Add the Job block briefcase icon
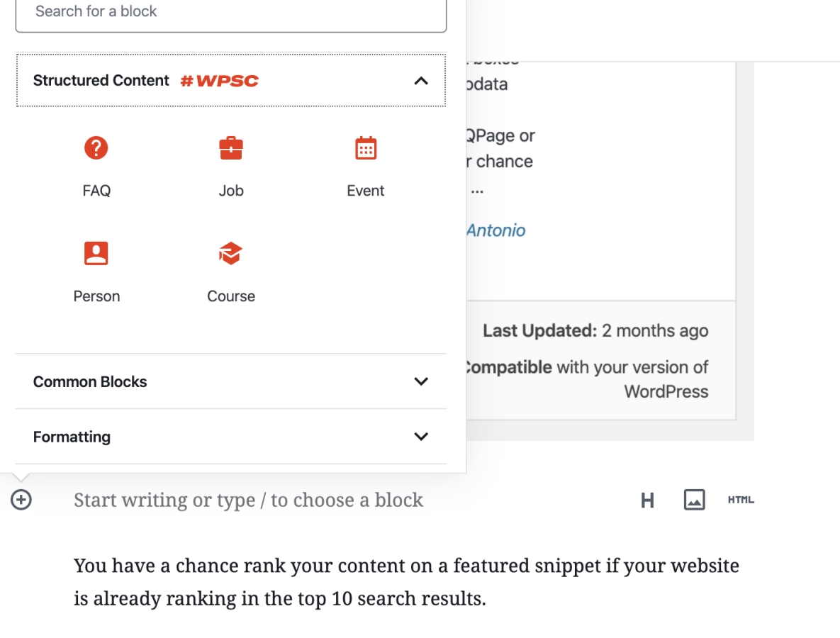 (231, 148)
